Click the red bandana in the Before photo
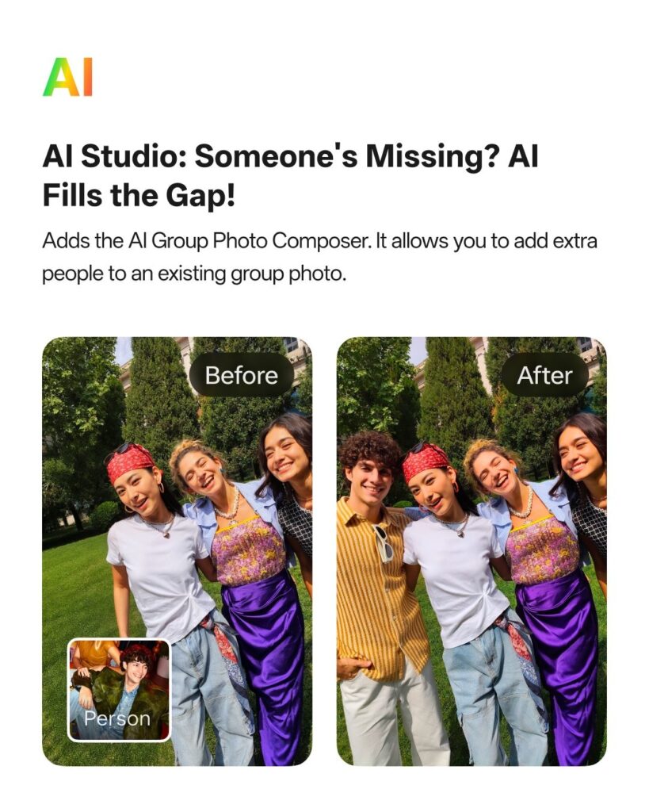The width and height of the screenshot is (649, 812). pos(130,462)
